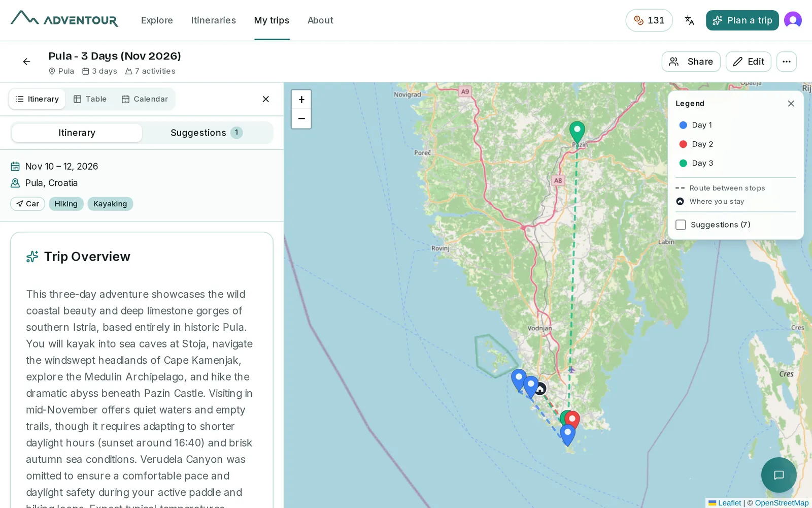Image resolution: width=812 pixels, height=508 pixels.
Task: Go back using the left arrow
Action: pyautogui.click(x=26, y=61)
